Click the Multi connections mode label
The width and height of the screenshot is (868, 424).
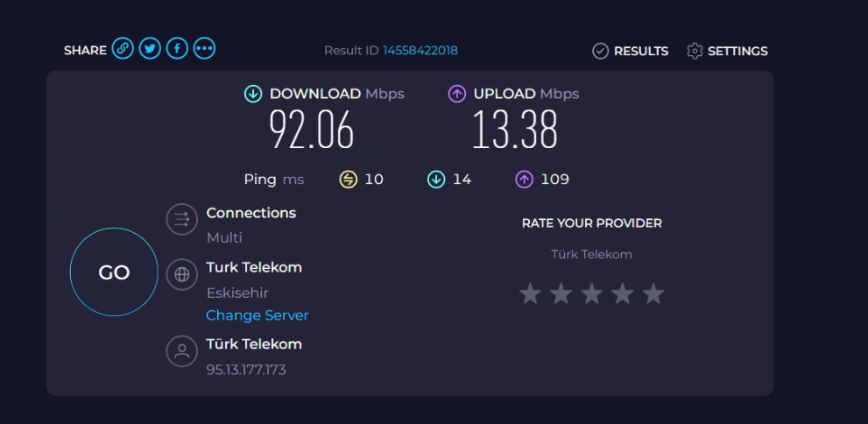pos(224,238)
